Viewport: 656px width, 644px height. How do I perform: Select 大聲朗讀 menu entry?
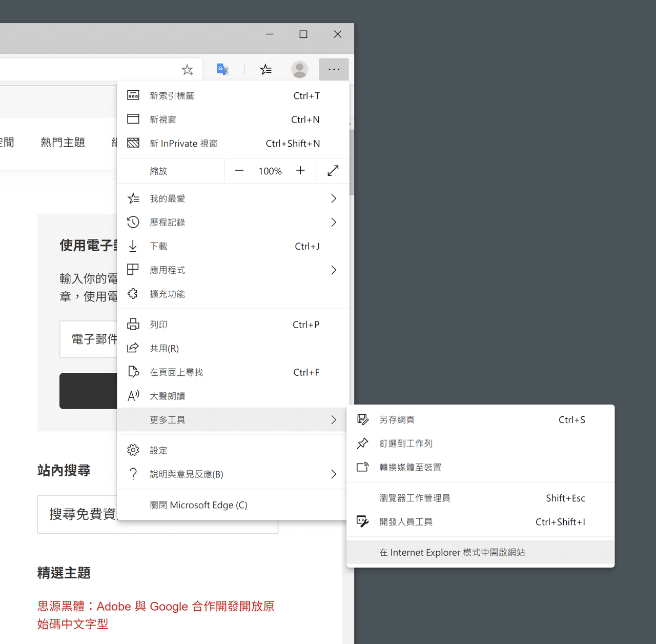tap(233, 396)
